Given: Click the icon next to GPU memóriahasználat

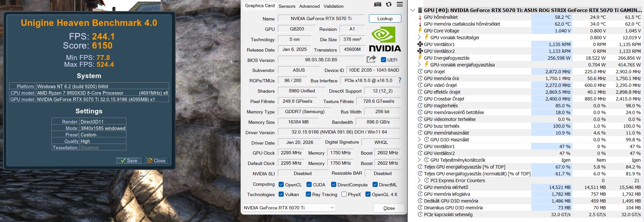Looking at the screenshot, I should tap(420, 133).
